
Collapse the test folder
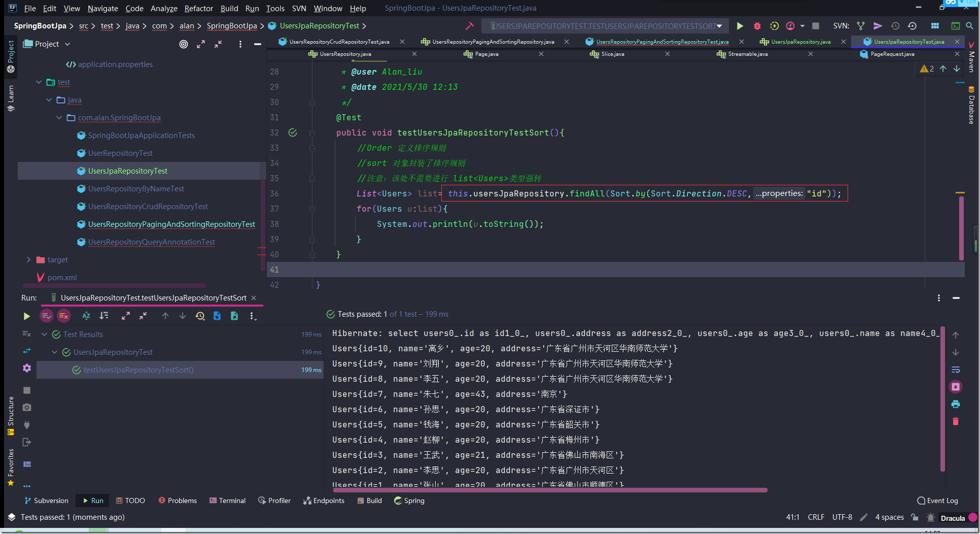[39, 82]
